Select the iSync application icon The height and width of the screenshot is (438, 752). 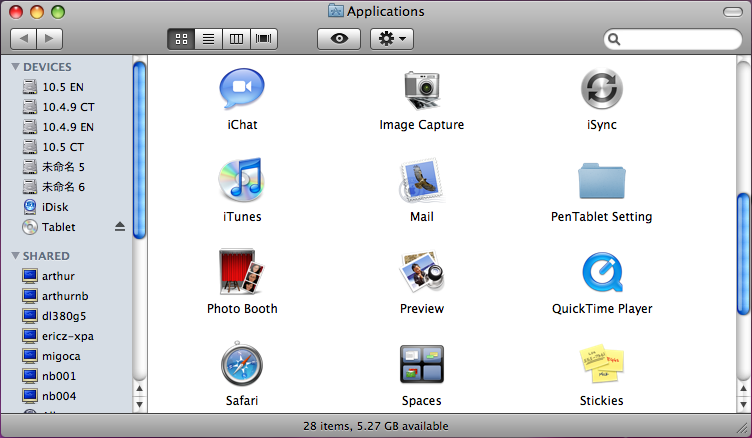coord(601,89)
